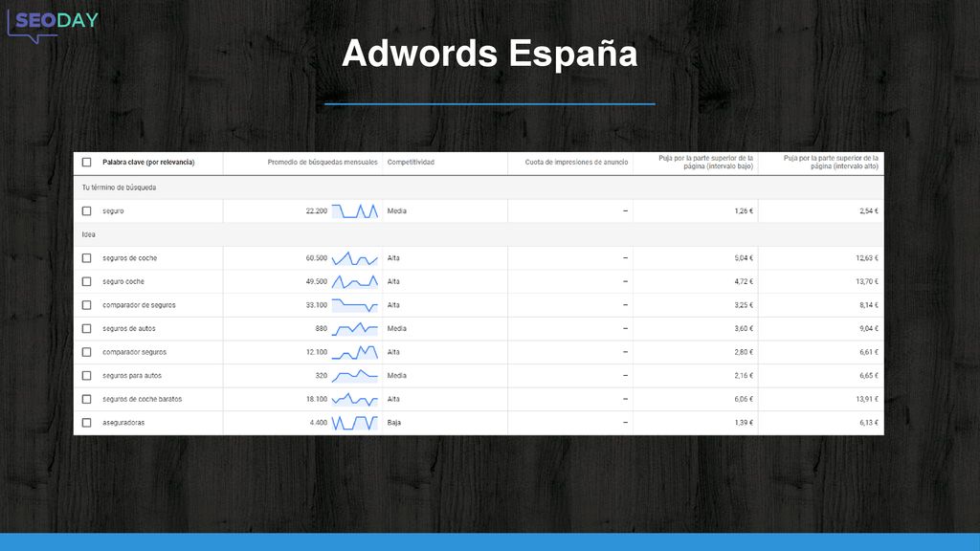Click the high bid value '13,91 €'
Screen dimensions: 980x551
(867, 399)
